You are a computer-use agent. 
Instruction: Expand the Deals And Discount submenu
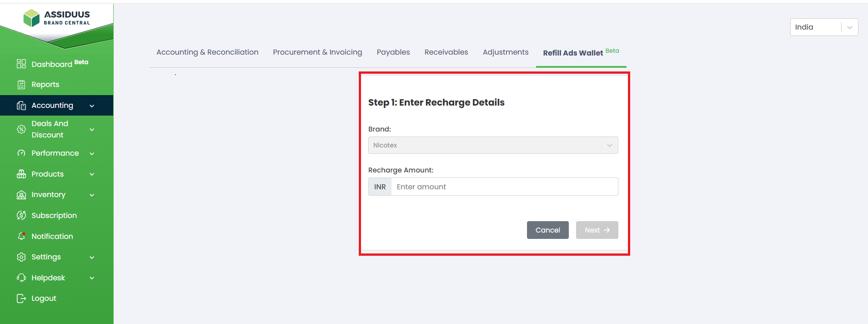click(x=92, y=130)
